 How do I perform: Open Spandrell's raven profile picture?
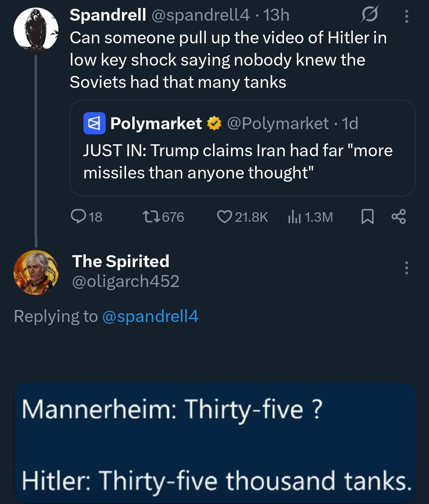pos(36,29)
